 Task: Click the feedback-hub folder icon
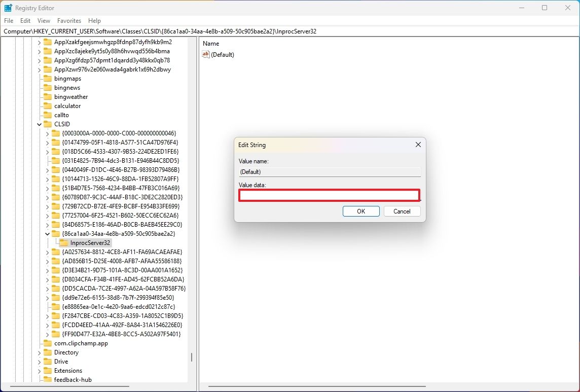coord(48,379)
